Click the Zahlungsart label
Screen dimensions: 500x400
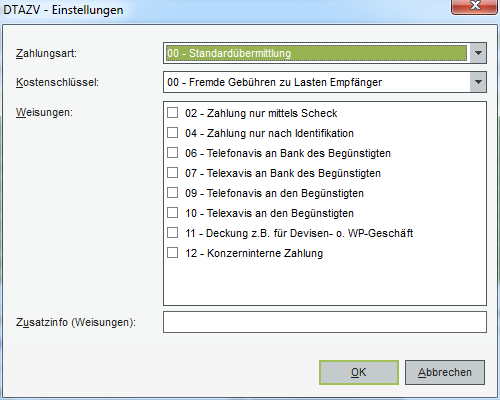(46, 53)
